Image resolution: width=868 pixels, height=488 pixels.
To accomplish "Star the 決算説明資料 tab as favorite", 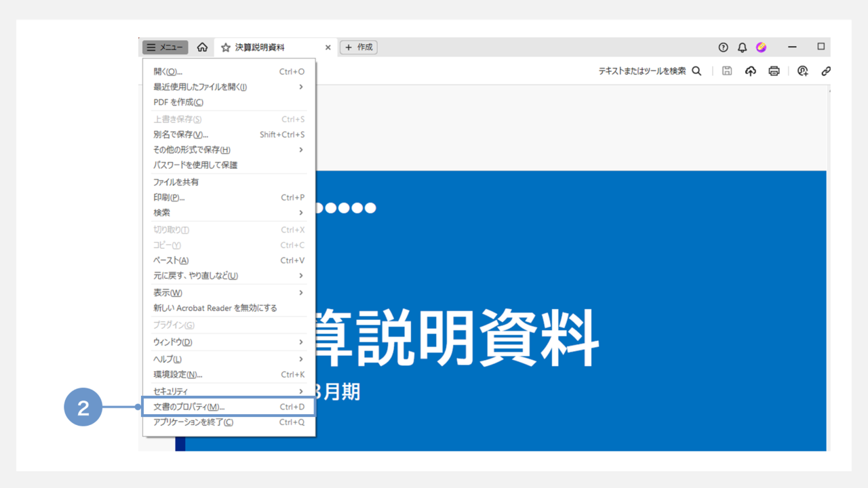I will pos(226,47).
